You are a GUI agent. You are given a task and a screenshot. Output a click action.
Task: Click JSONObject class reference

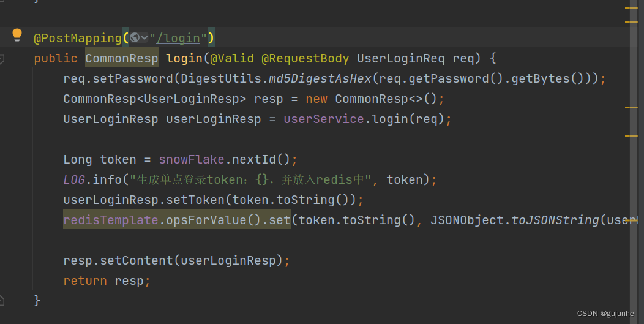point(466,220)
